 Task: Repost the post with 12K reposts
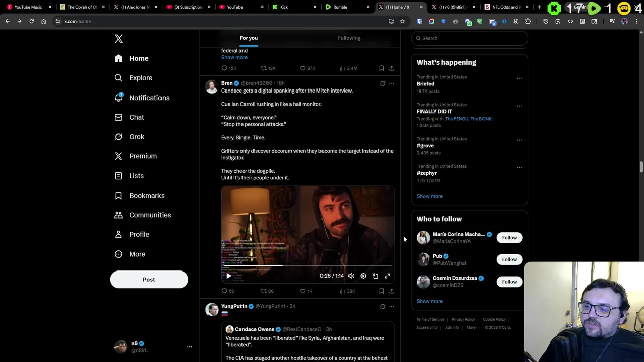pos(268,68)
